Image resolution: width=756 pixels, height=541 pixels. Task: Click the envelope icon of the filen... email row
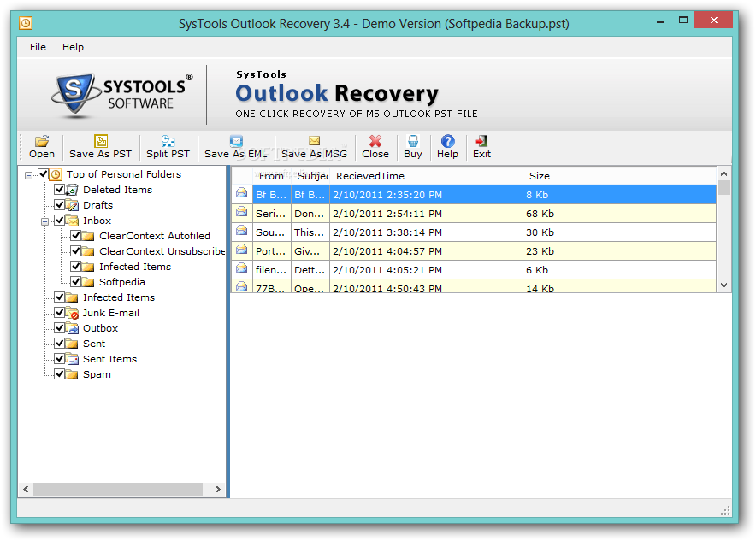[x=241, y=268]
